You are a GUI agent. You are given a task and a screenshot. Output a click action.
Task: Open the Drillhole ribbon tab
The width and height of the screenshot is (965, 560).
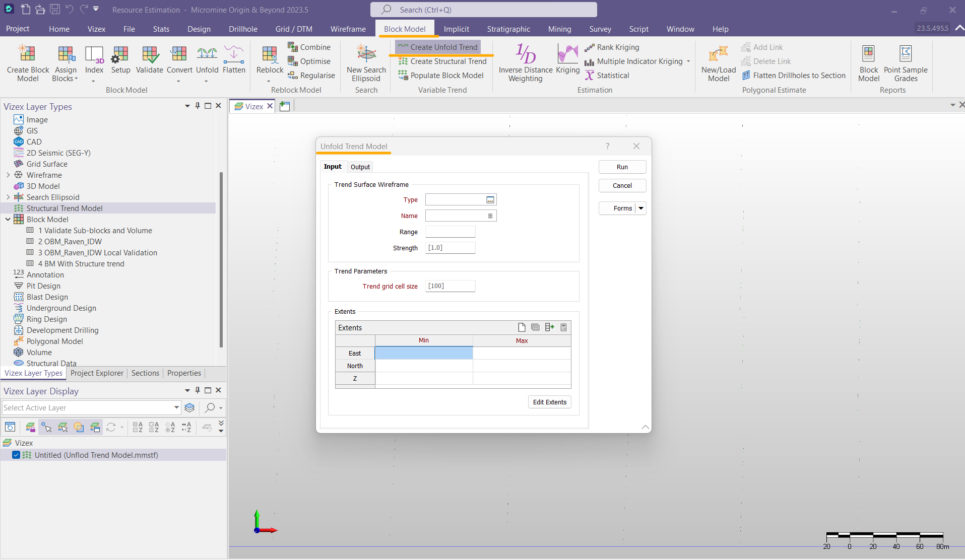click(243, 29)
